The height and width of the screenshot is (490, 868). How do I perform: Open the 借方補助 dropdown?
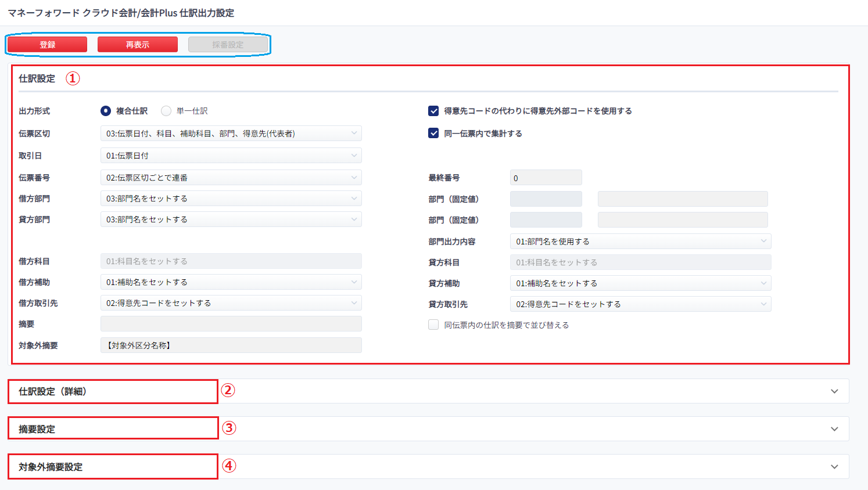[x=231, y=282]
